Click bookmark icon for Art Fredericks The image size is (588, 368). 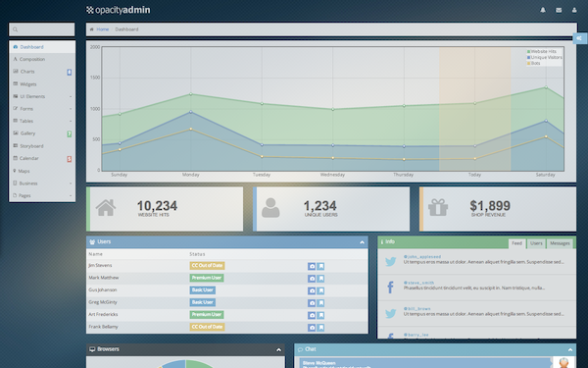(x=320, y=315)
